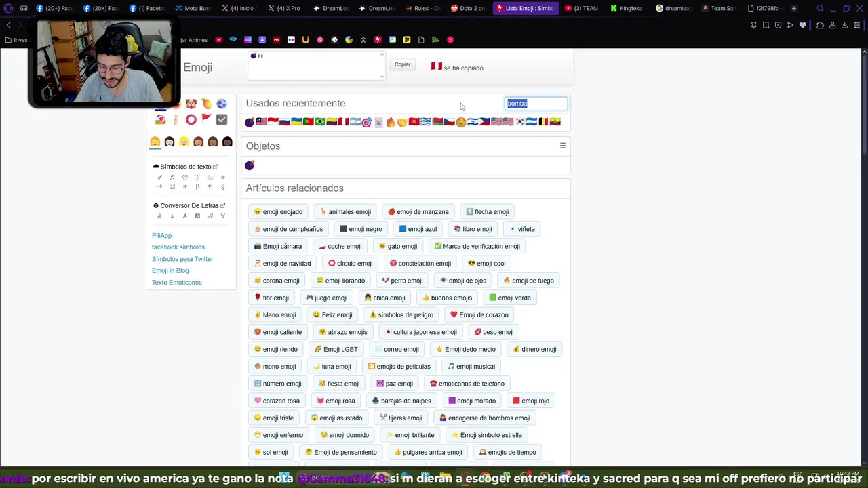Open Símbolos para Twitter link
The height and width of the screenshot is (488, 868).
tap(182, 259)
